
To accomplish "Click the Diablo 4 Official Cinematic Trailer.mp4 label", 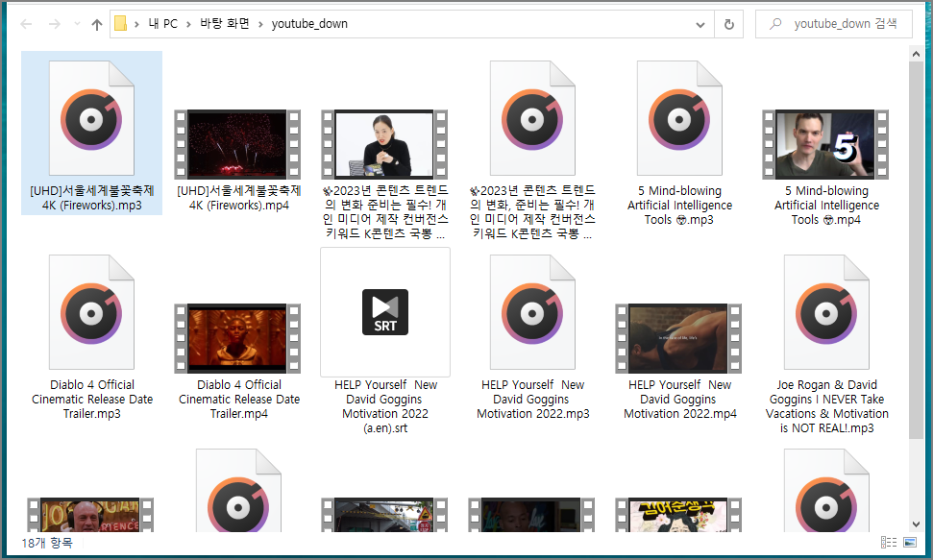I will click(x=239, y=400).
